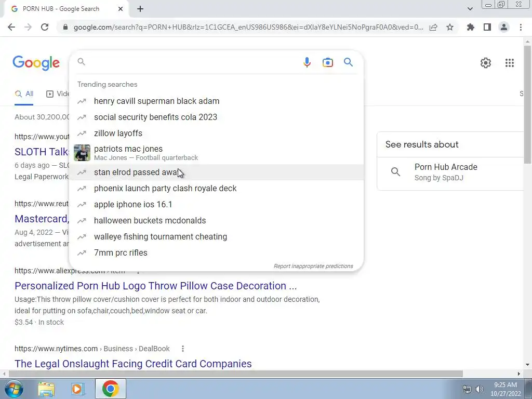Screen dimensions: 532x399
Task: Start voice search with microphone icon
Action: coord(307,62)
